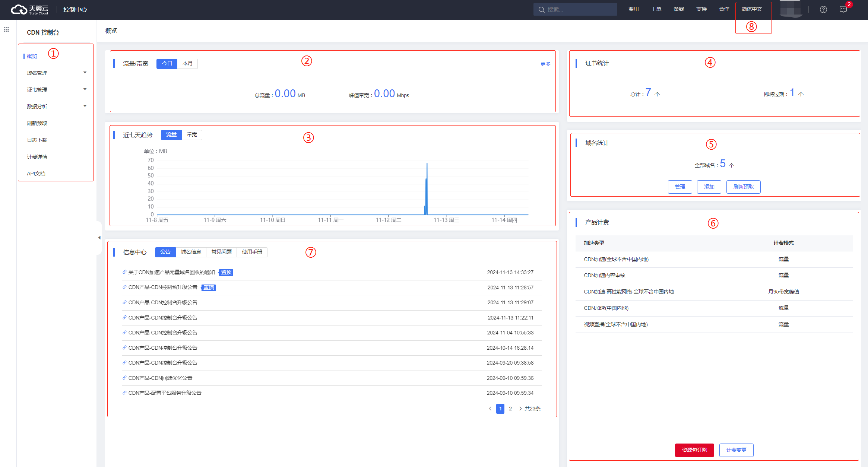The width and height of the screenshot is (868, 467).
Task: Switch traffic panel to 今日
Action: pos(167,64)
